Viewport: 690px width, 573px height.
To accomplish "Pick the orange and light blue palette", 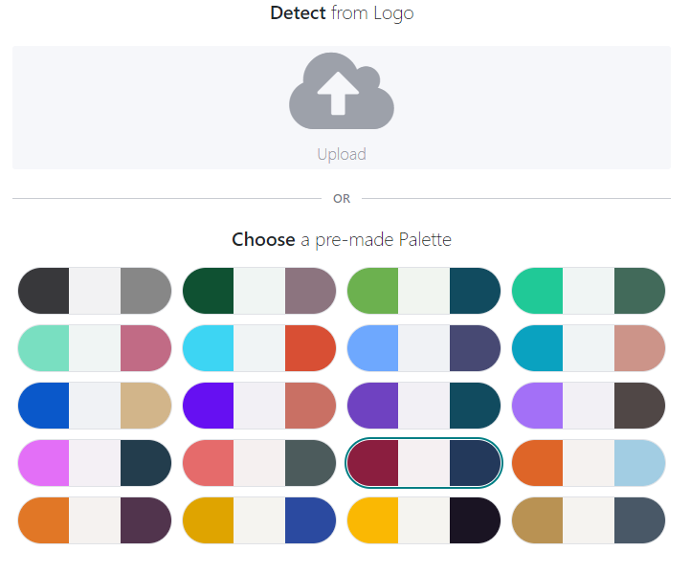I will (588, 463).
